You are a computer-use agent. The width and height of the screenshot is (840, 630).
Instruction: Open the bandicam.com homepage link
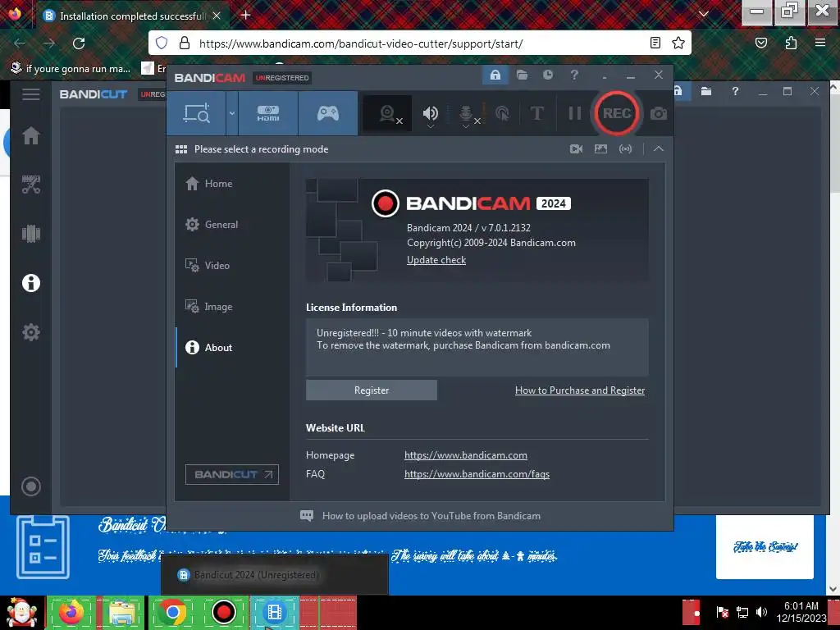pyautogui.click(x=466, y=455)
